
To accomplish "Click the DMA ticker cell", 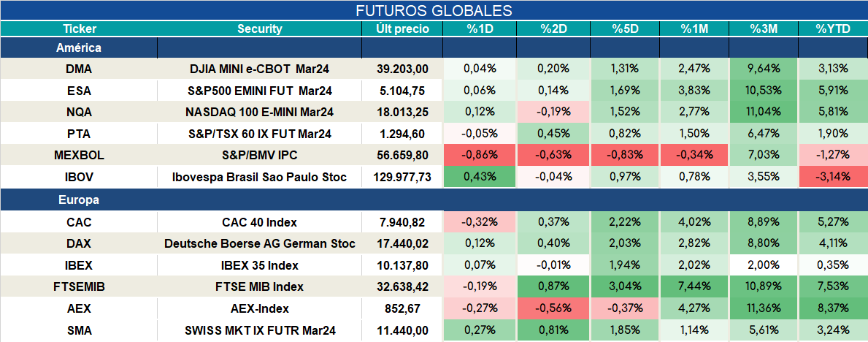I will pos(79,69).
